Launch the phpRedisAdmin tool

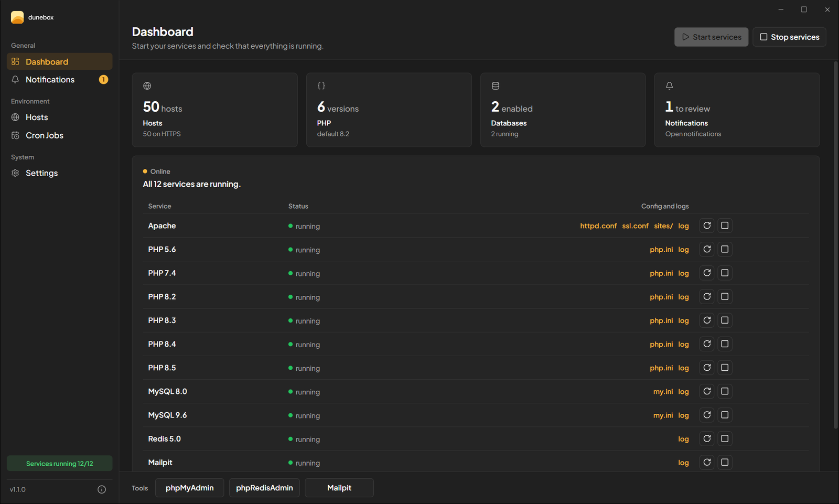[x=264, y=488]
